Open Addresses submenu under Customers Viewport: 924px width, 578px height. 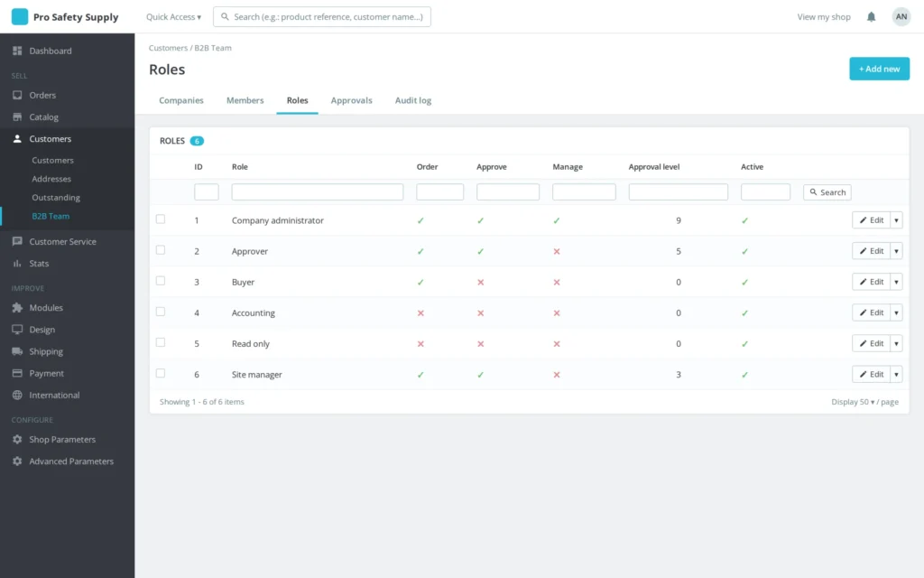pyautogui.click(x=51, y=179)
